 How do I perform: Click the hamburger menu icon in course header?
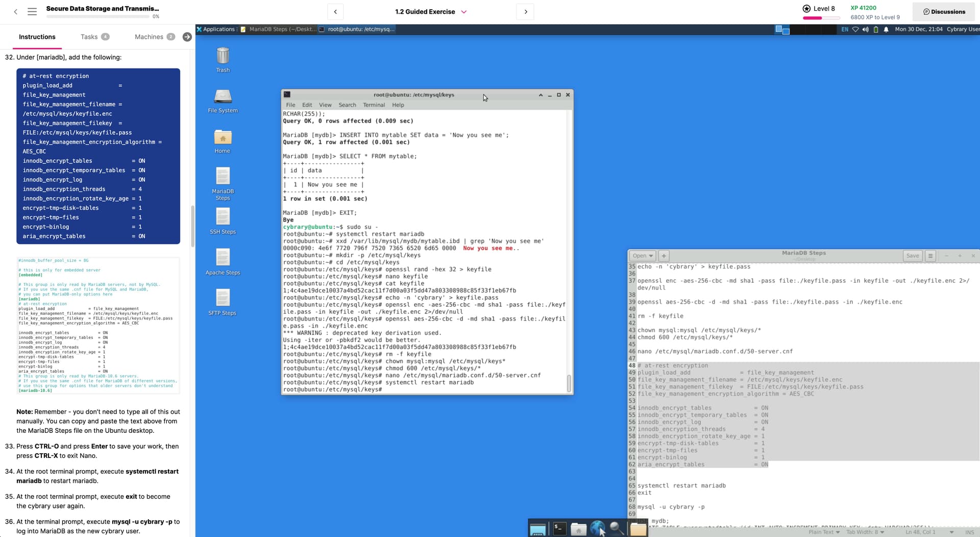click(32, 11)
